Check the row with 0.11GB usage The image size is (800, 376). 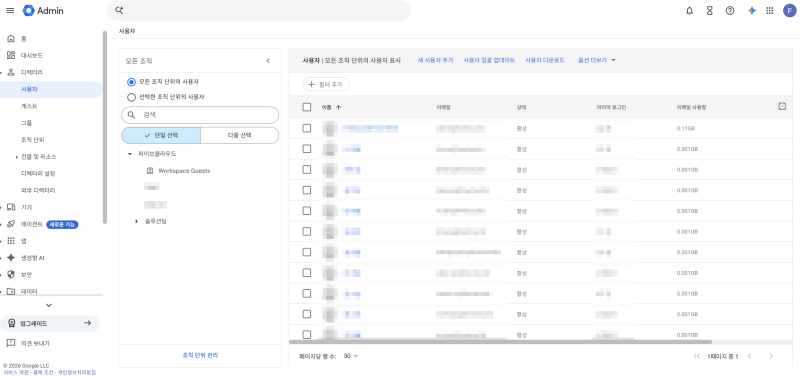(x=307, y=128)
